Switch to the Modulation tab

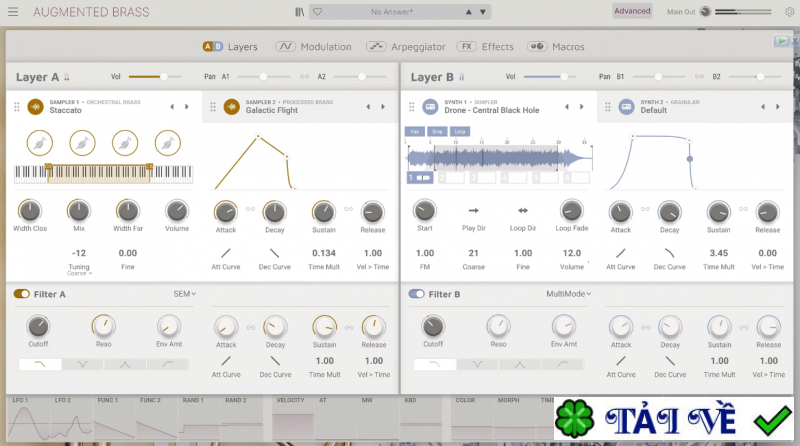[x=313, y=46]
